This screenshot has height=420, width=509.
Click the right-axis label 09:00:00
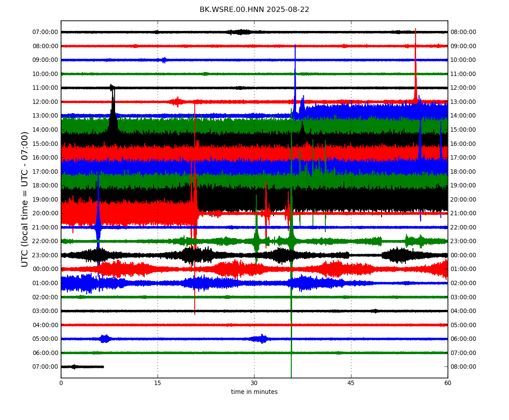(463, 46)
